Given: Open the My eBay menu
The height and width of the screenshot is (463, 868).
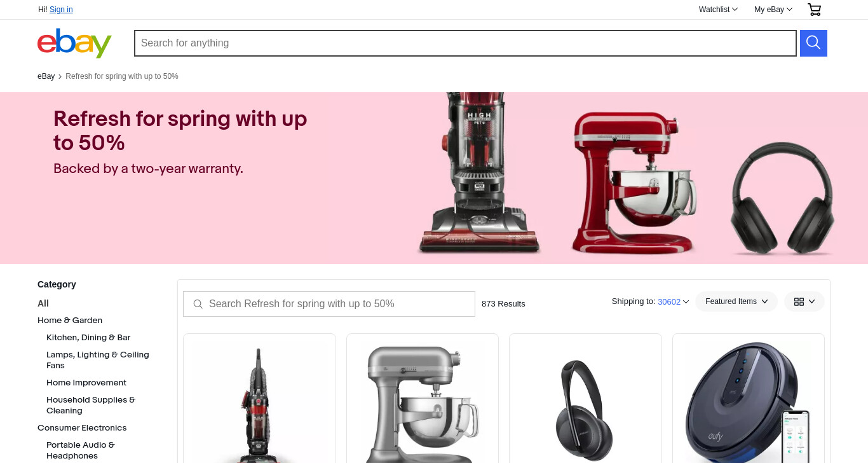Looking at the screenshot, I should click(773, 10).
